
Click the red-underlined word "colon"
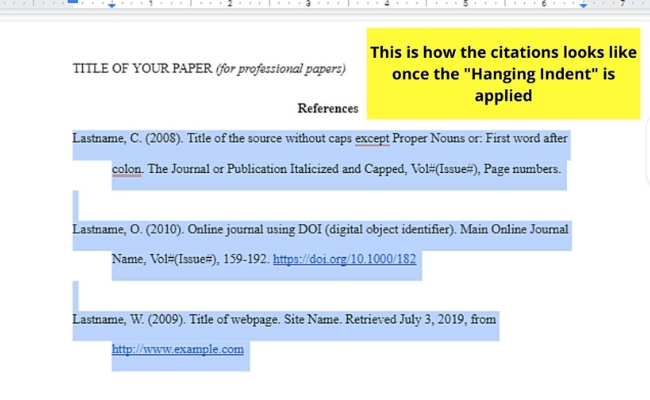126,169
